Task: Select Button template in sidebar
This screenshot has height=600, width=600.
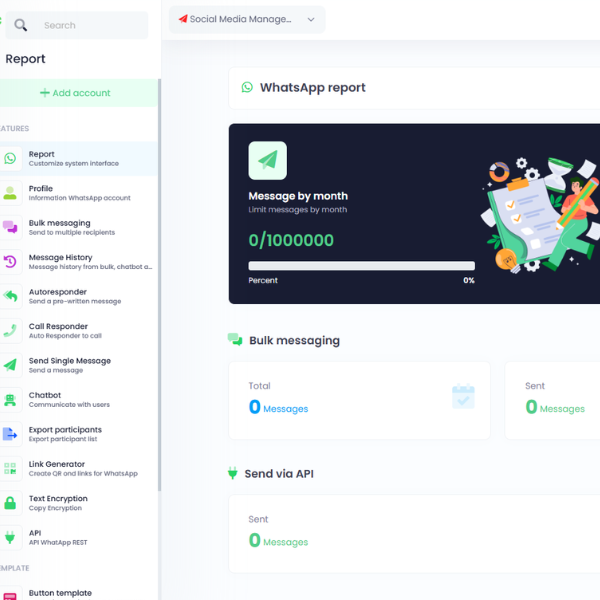Action: [60, 593]
